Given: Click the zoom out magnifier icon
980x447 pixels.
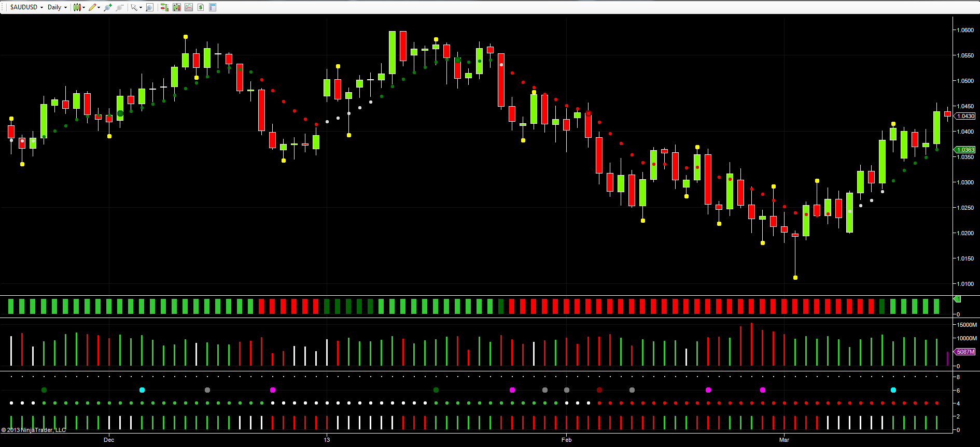Looking at the screenshot, I should [120, 7].
